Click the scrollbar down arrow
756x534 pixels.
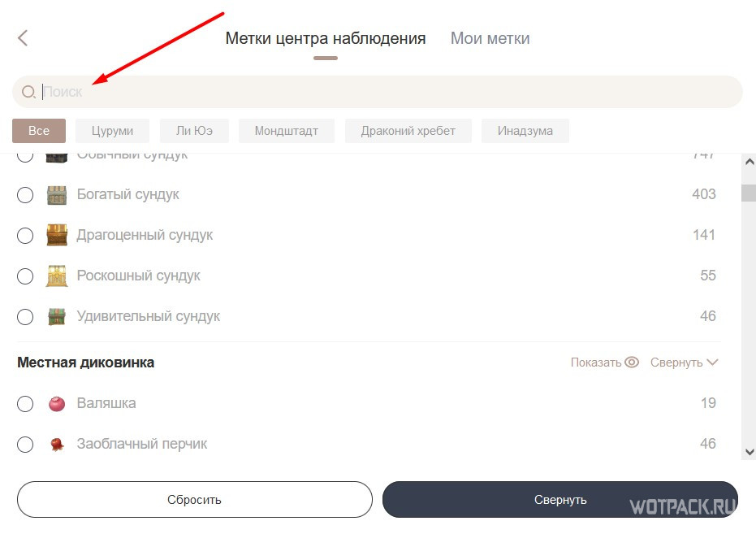pos(749,451)
